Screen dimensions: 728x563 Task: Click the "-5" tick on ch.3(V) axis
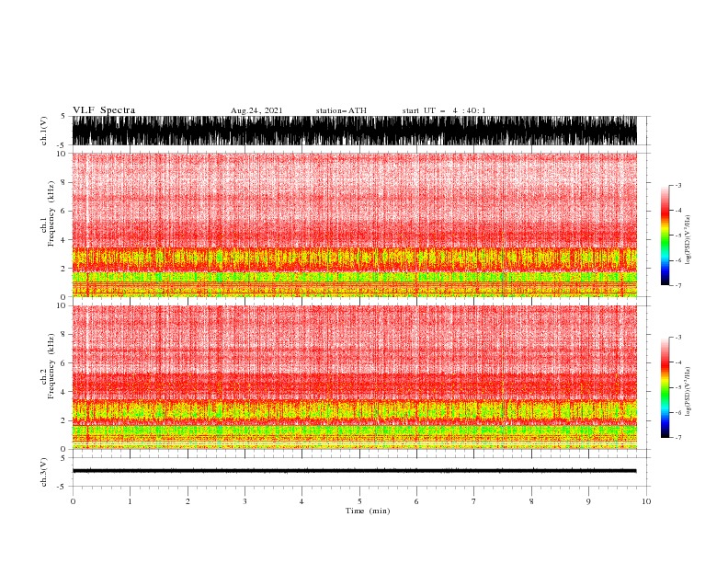coord(63,487)
